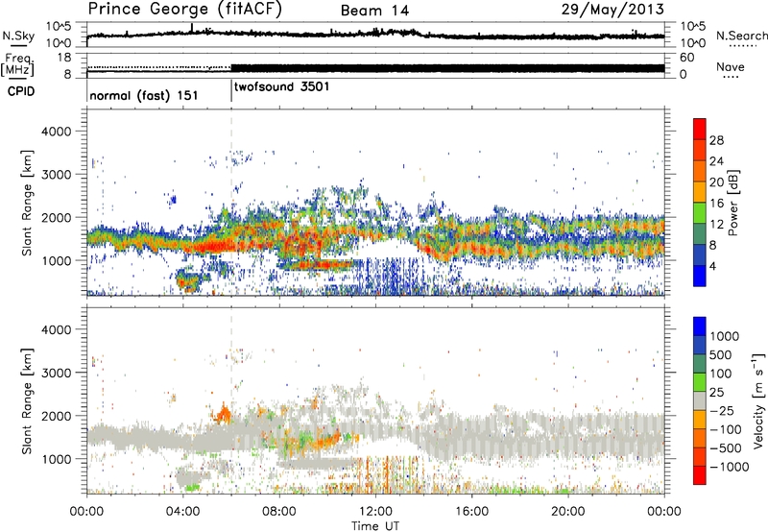This screenshot has width=768, height=532.
Task: Click the red top of power colorbar
Action: point(700,130)
